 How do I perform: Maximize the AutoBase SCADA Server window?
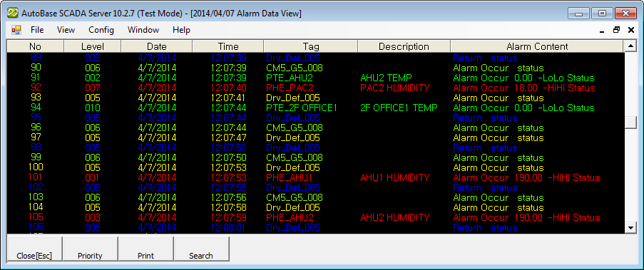pos(602,14)
